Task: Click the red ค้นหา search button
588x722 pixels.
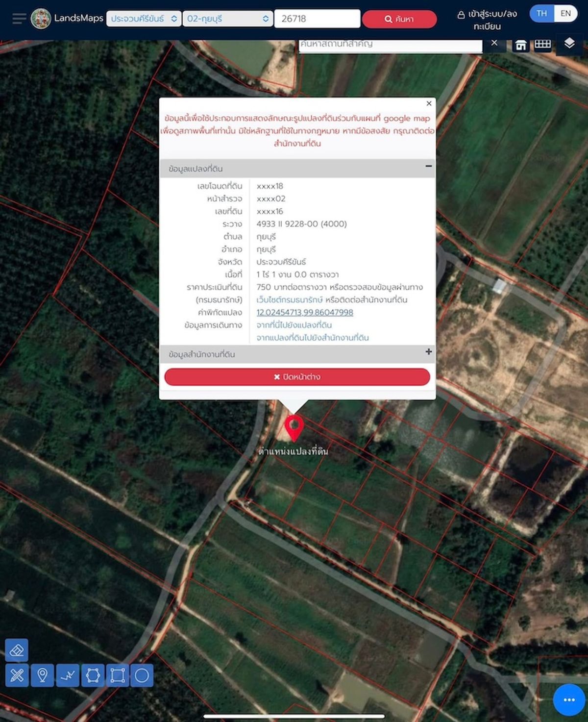Action: (x=399, y=19)
